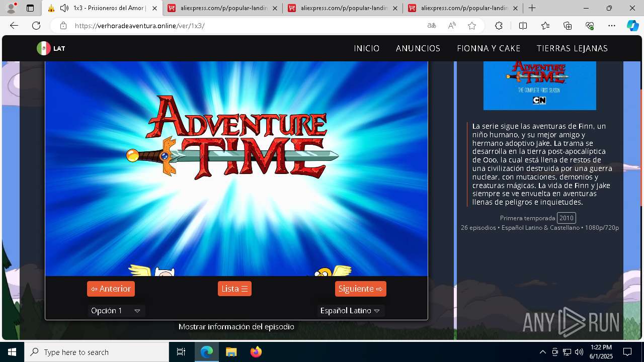Open the Copilot sidebar

(x=633, y=26)
